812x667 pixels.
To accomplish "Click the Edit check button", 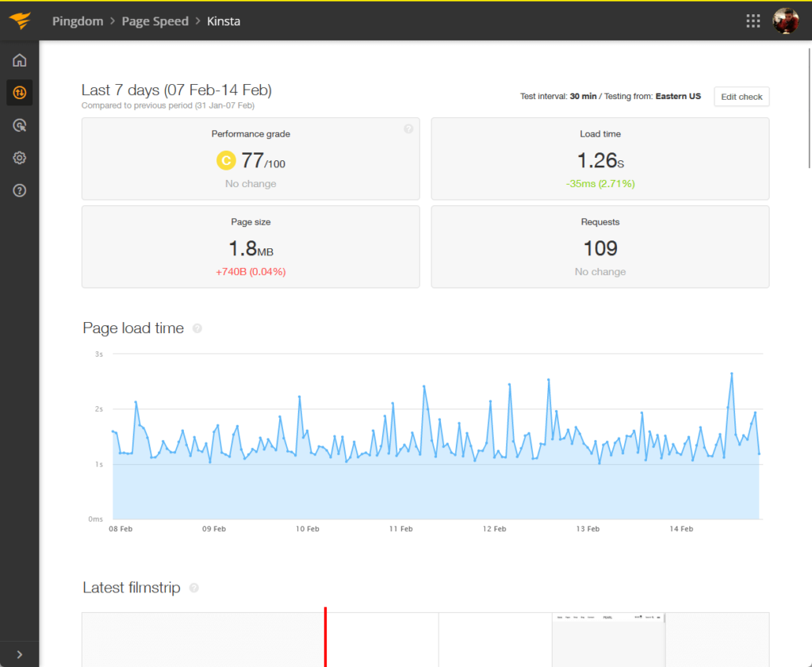I will pos(741,97).
